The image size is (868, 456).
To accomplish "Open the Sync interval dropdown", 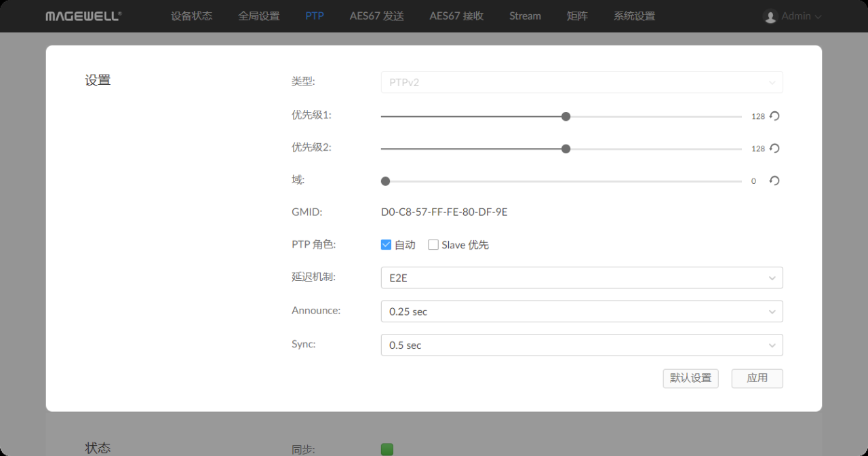I will click(581, 345).
